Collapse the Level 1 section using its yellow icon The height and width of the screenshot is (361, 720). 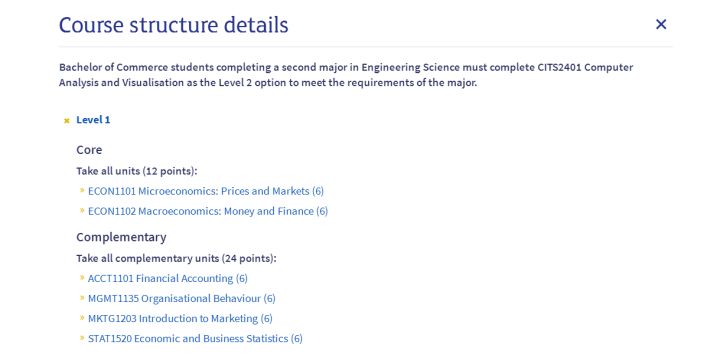[x=67, y=121]
